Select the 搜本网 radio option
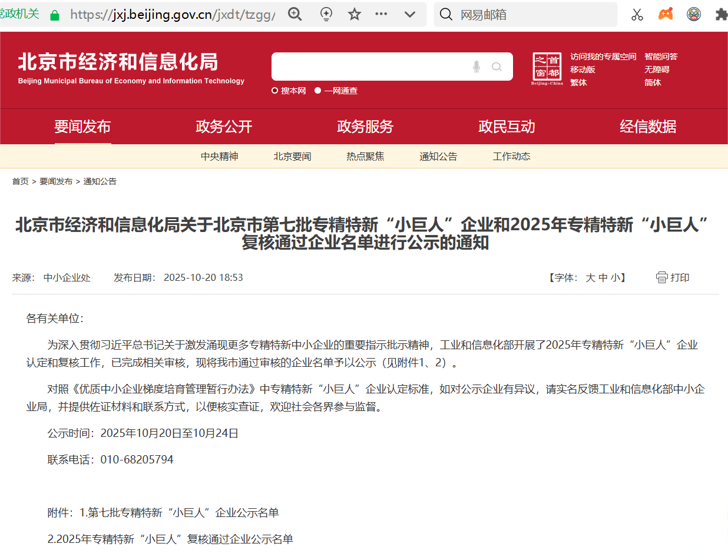The height and width of the screenshot is (560, 728). click(x=275, y=91)
